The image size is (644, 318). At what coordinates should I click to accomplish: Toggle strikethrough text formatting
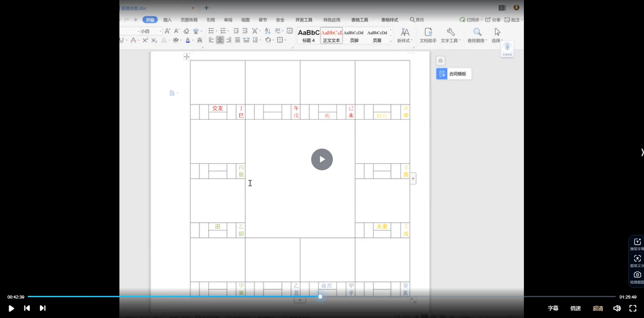(133, 40)
